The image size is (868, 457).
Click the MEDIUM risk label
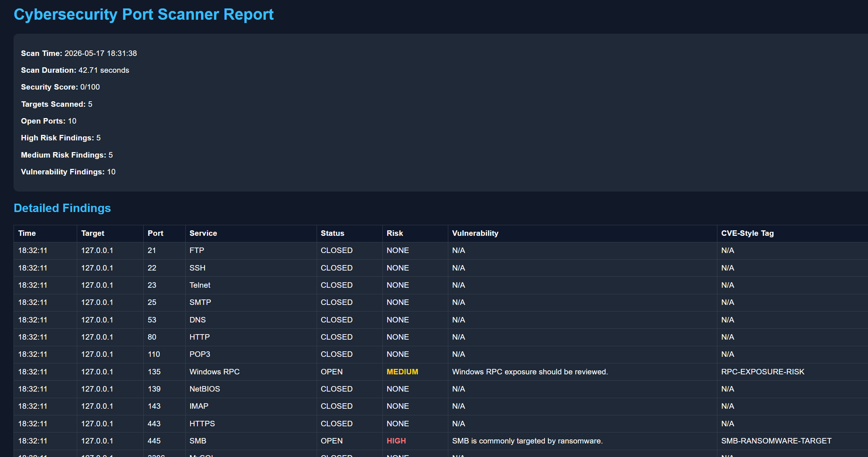point(403,372)
